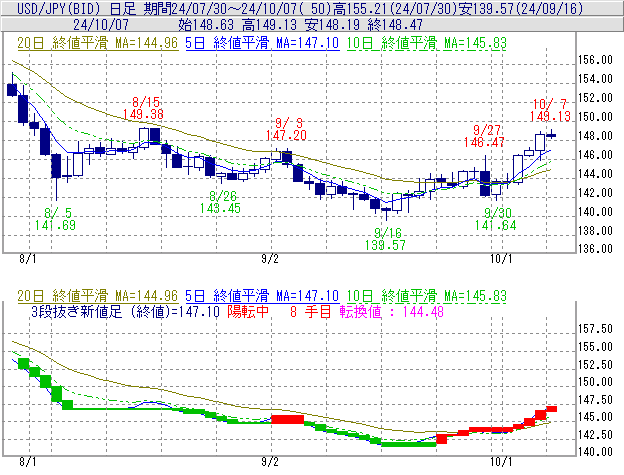
Task: Click the 9/2 date label under top chart
Action: click(x=270, y=259)
